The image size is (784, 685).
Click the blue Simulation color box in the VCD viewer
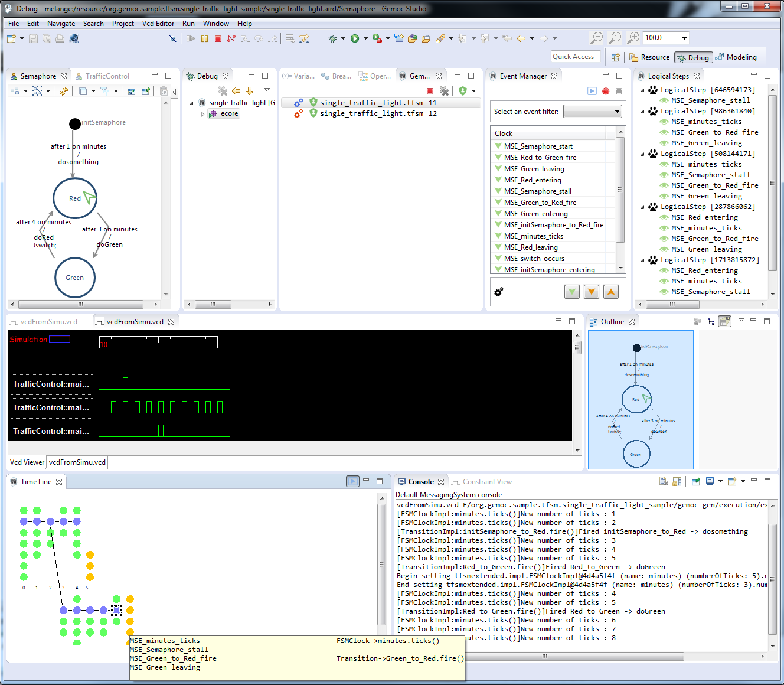point(60,339)
